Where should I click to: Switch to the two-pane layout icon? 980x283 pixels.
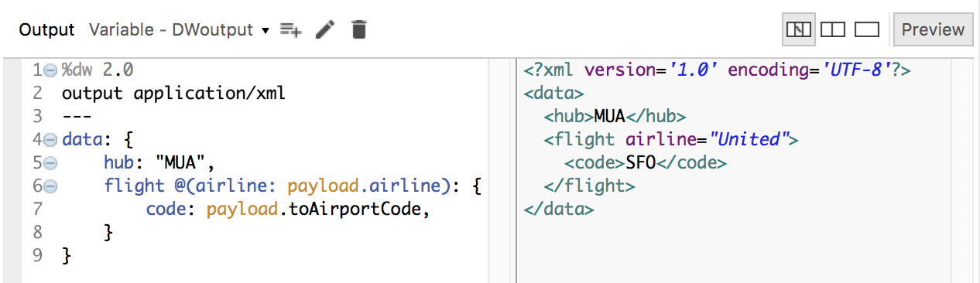pyautogui.click(x=832, y=29)
